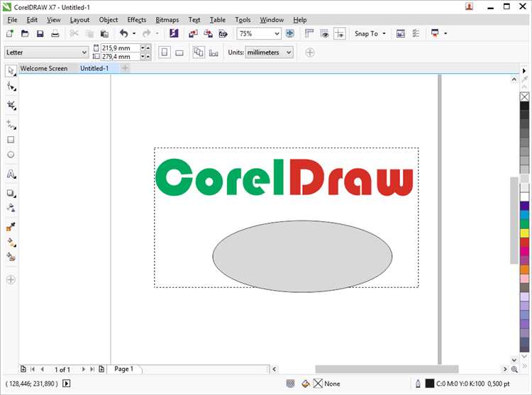Set page to portrait orientation

click(x=165, y=52)
